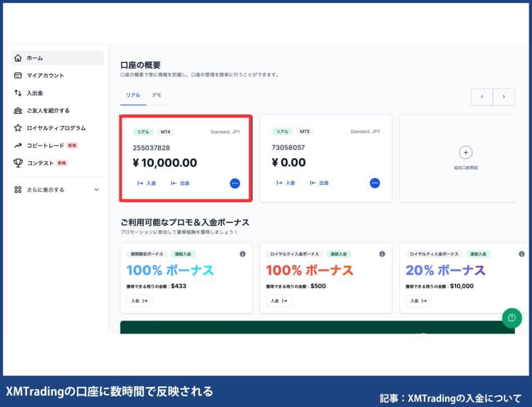Open ロイヤルティプログラム in the sidebar
The image size is (532, 407).
point(56,128)
